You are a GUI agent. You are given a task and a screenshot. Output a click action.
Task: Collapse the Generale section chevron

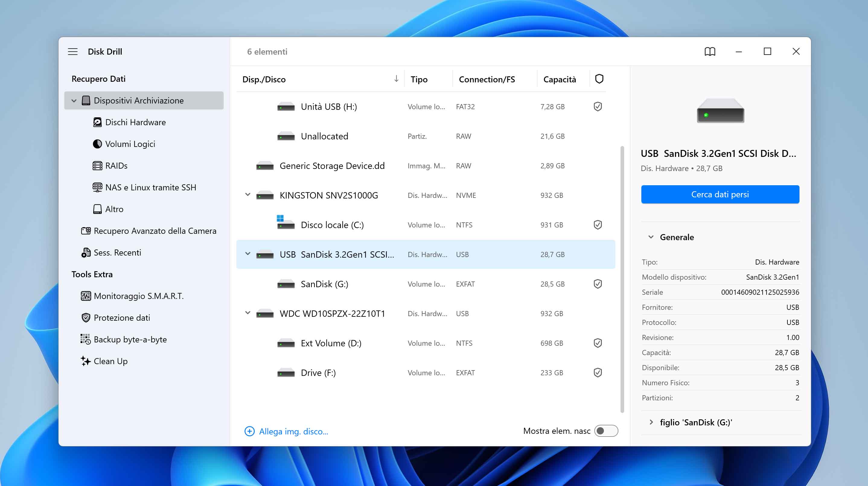pyautogui.click(x=651, y=237)
